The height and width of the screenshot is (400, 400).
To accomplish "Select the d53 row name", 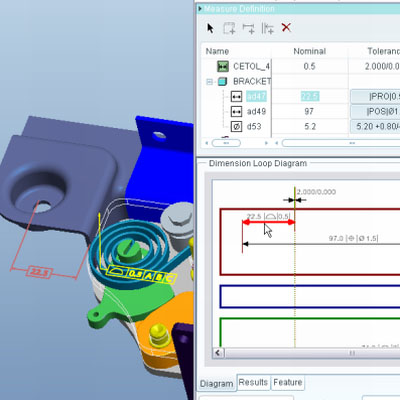I will tap(254, 126).
